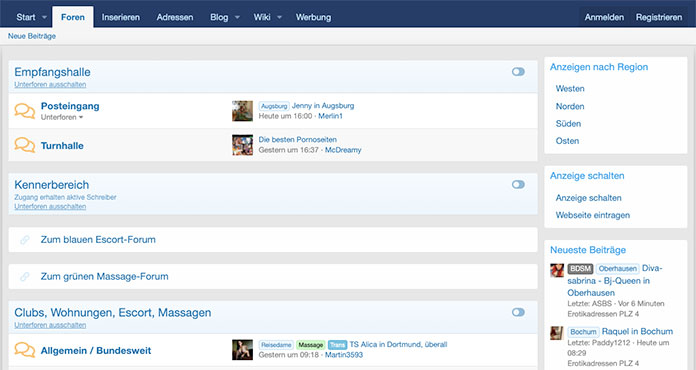
Task: Click the chain-link icon beside Zum blauen Escort-Forum
Action: click(x=24, y=240)
